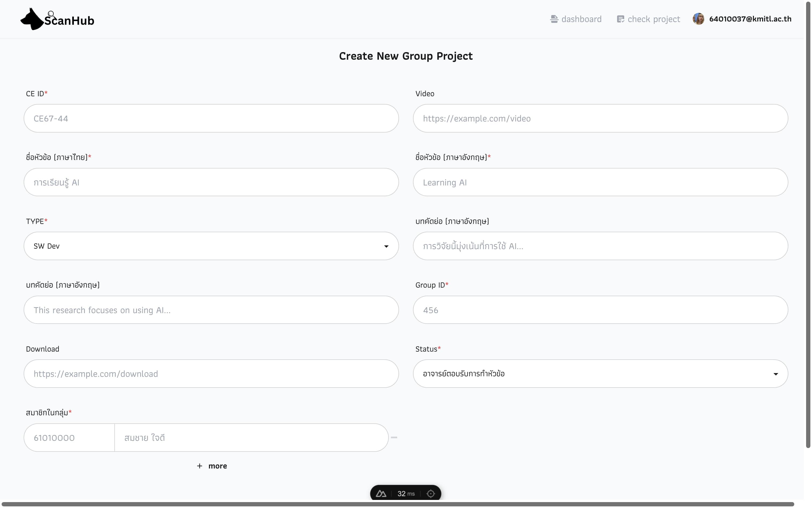812x508 pixels.
Task: Click the ชื่อหัวข้อ (ภาษาไทย) label
Action: [x=58, y=157]
